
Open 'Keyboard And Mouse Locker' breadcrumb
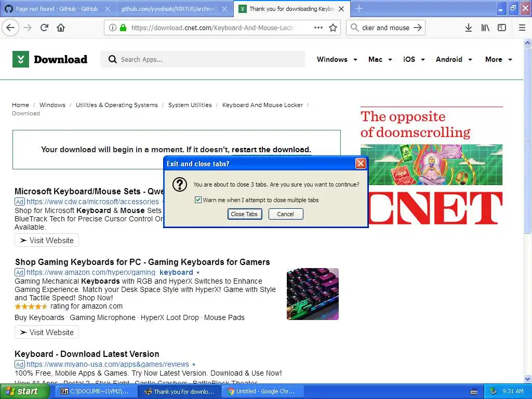click(x=262, y=105)
